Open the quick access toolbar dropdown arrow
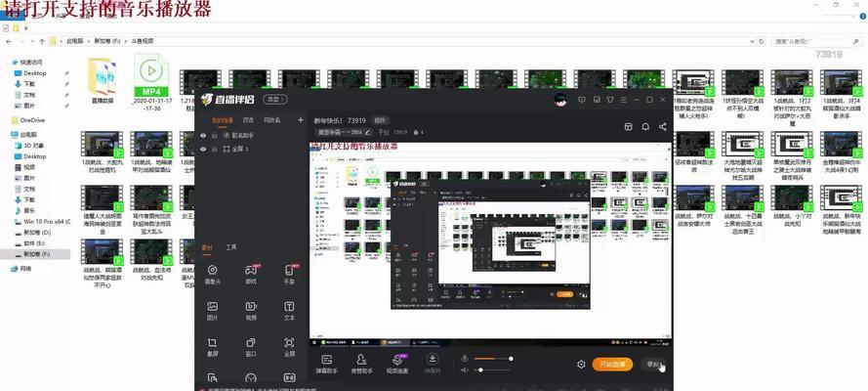 (25, 27)
